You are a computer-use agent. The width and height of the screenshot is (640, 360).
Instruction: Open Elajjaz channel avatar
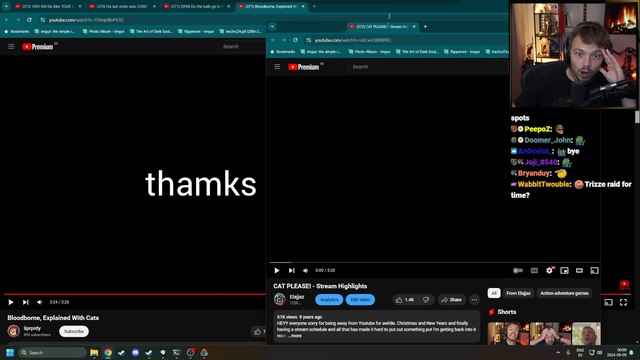point(280,299)
